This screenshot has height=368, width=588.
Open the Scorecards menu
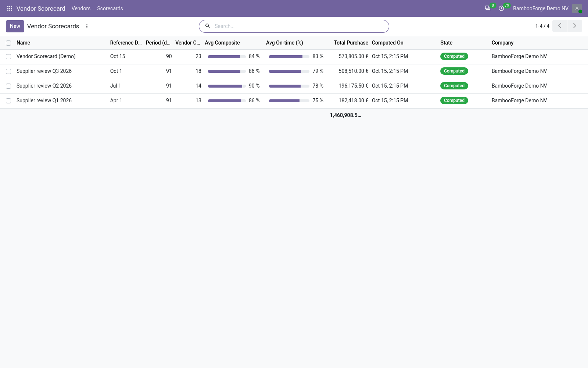tap(110, 8)
